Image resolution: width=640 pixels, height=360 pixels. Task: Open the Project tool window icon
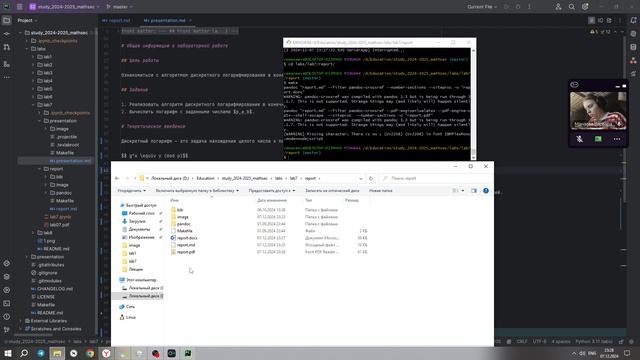tap(7, 20)
